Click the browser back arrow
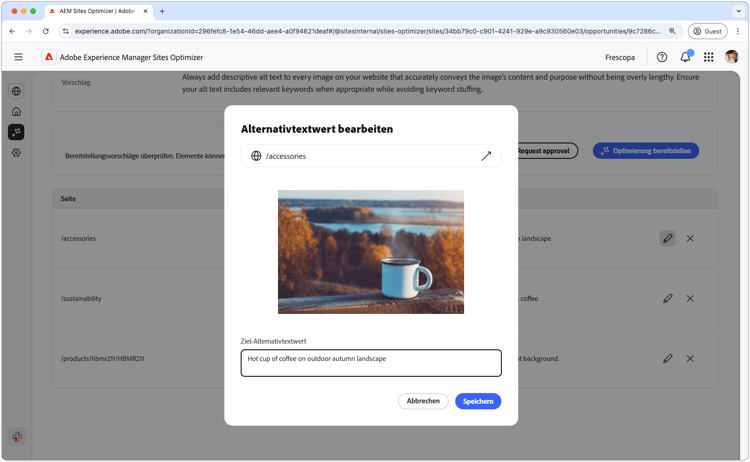The width and height of the screenshot is (750, 462). tap(12, 31)
